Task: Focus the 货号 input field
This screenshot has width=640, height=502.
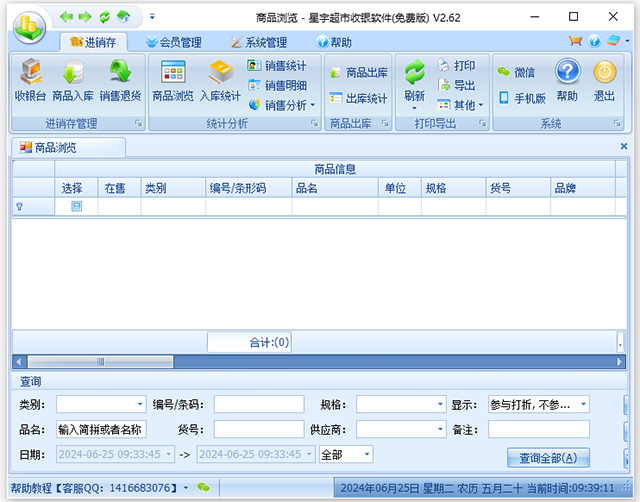Action: click(x=259, y=429)
